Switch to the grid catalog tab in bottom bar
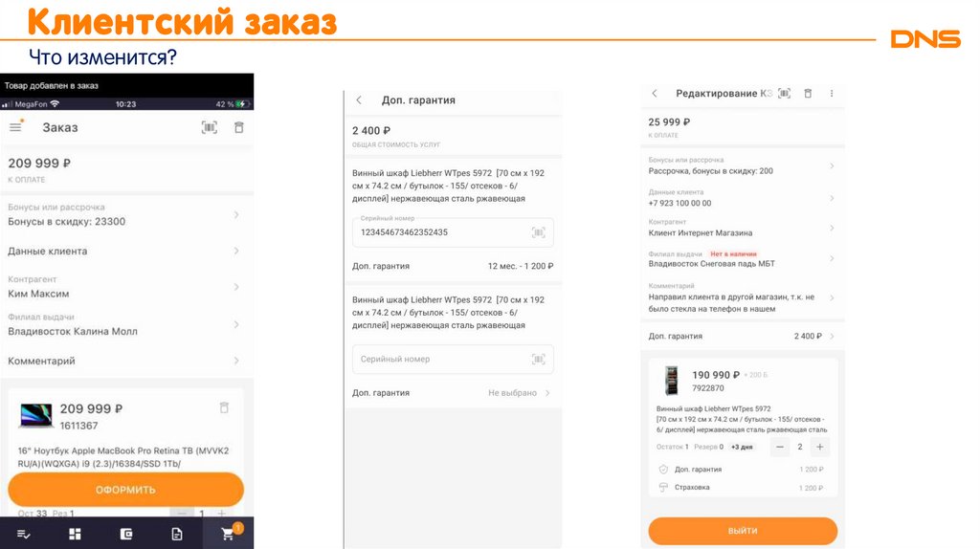The image size is (980, 549). pyautogui.click(x=75, y=534)
